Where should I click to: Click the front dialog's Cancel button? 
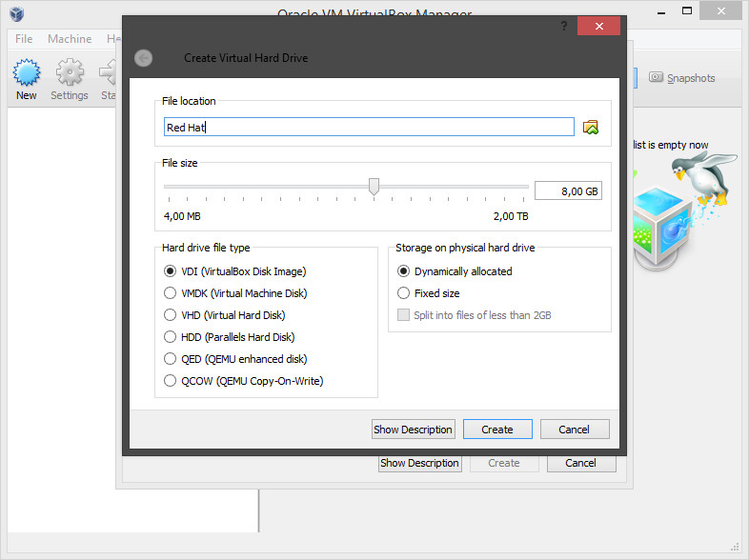[x=575, y=430]
